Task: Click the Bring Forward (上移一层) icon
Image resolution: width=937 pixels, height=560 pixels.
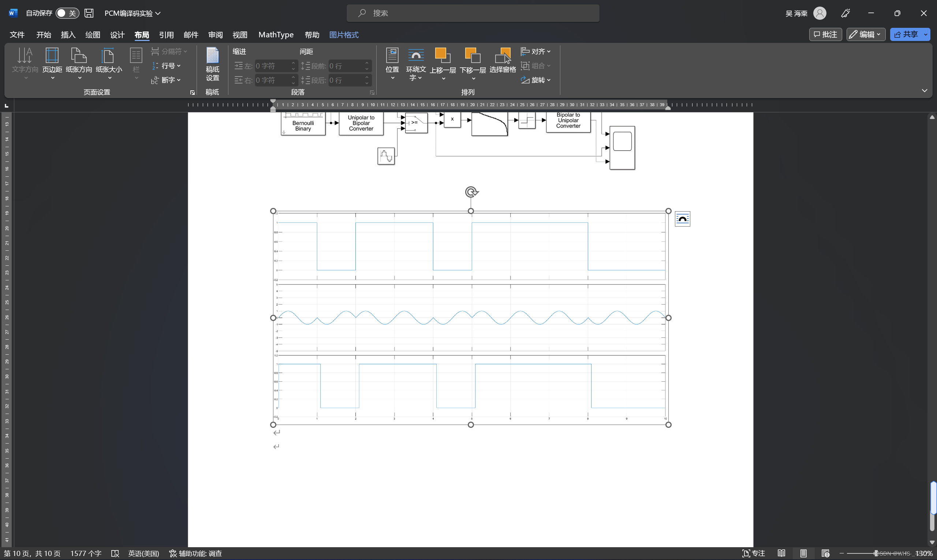Action: [442, 56]
